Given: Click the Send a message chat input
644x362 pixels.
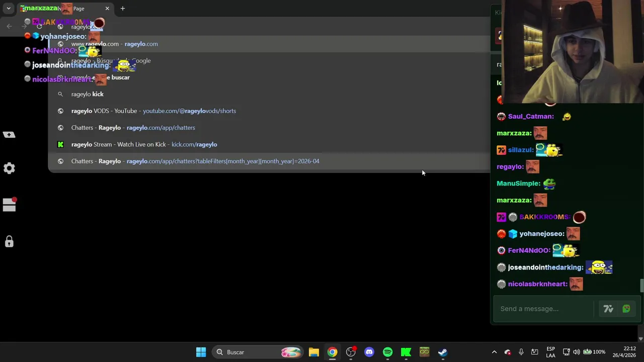Looking at the screenshot, I should [x=545, y=309].
